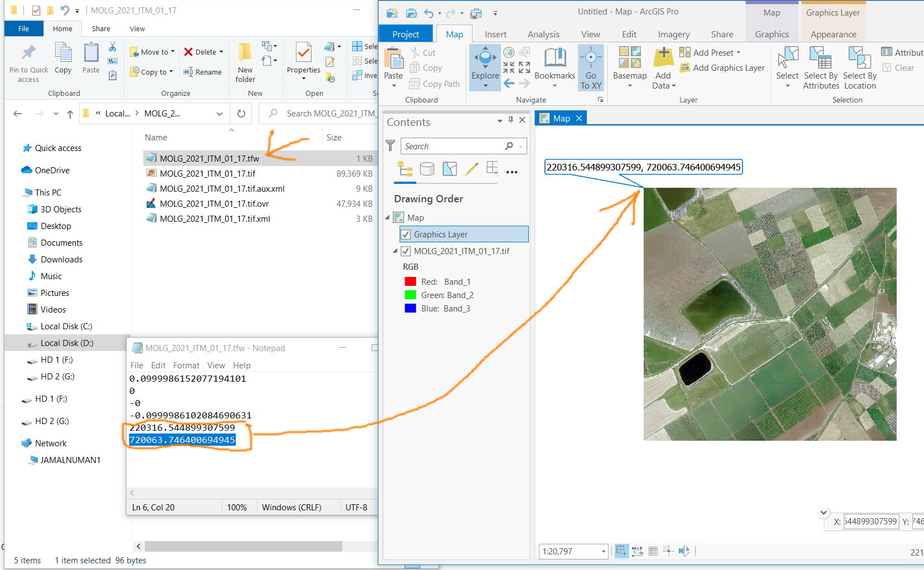Open the View tab in File Explorer

point(137,29)
